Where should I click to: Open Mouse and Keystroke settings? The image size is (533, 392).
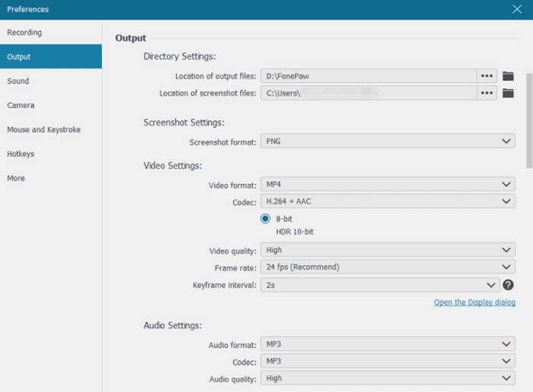click(51, 129)
